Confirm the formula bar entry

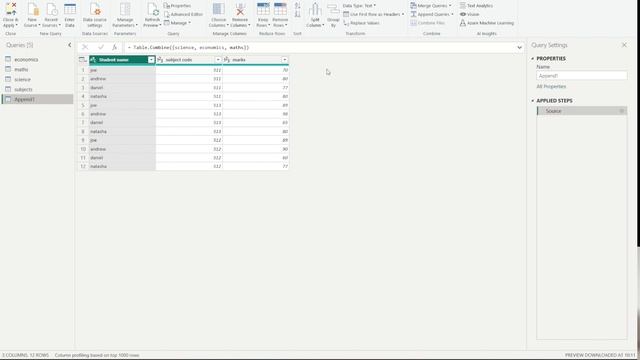[x=101, y=47]
